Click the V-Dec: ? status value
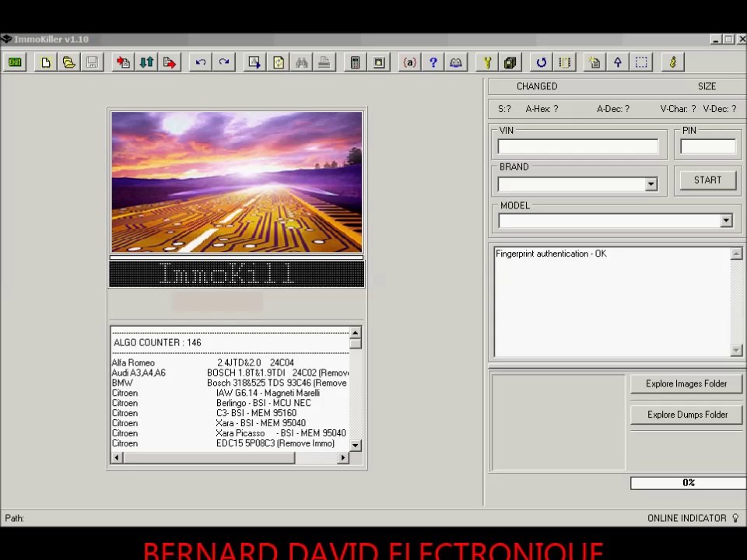The image size is (747, 560). pos(719,109)
